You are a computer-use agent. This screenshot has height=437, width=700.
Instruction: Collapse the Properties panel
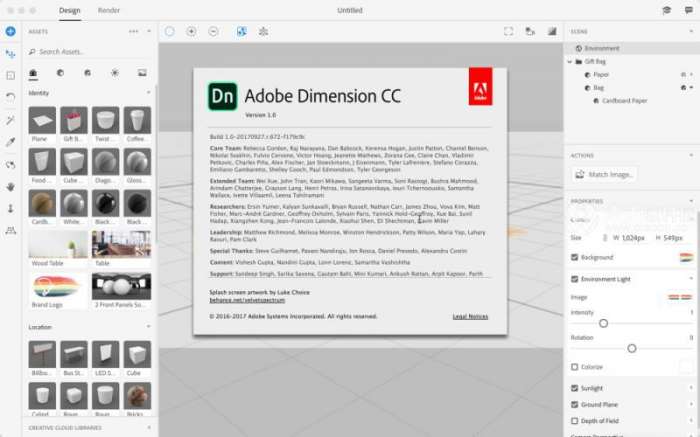point(691,201)
